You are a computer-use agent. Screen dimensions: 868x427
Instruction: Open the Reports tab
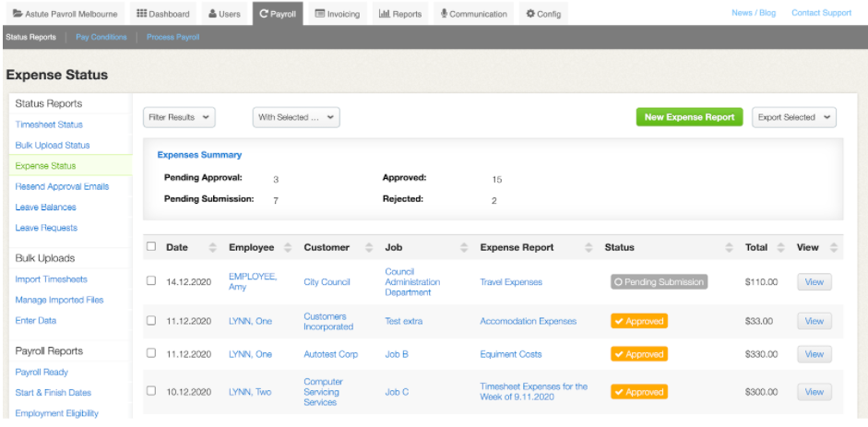pos(403,14)
